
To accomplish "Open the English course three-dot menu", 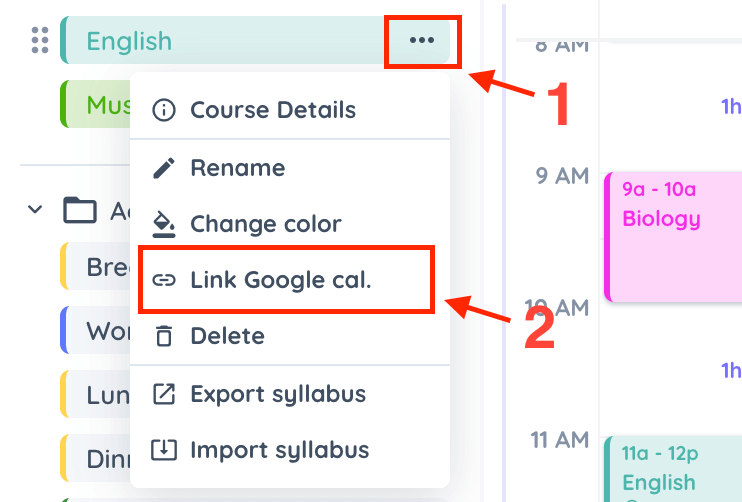I will pyautogui.click(x=422, y=40).
